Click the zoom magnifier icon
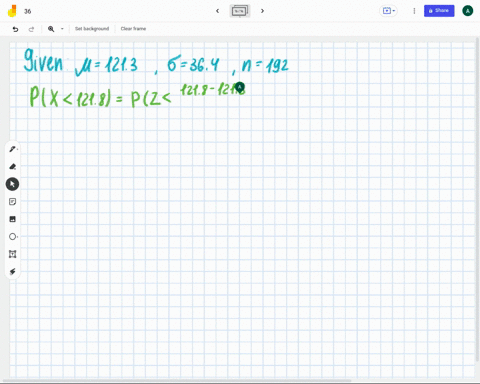The image size is (480, 384). point(51,29)
